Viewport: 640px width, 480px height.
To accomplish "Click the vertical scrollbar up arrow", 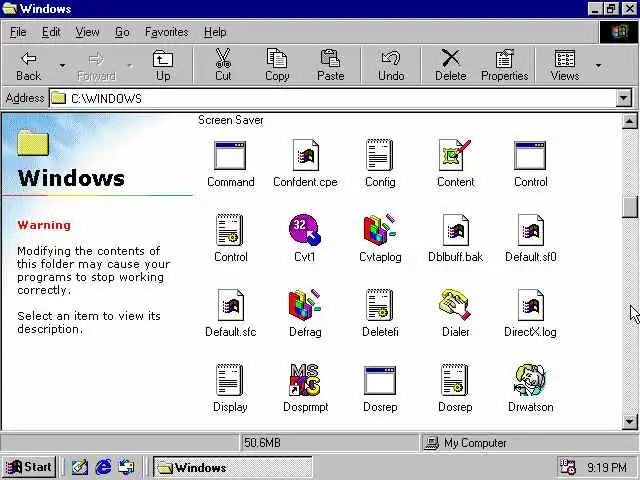I will point(629,121).
